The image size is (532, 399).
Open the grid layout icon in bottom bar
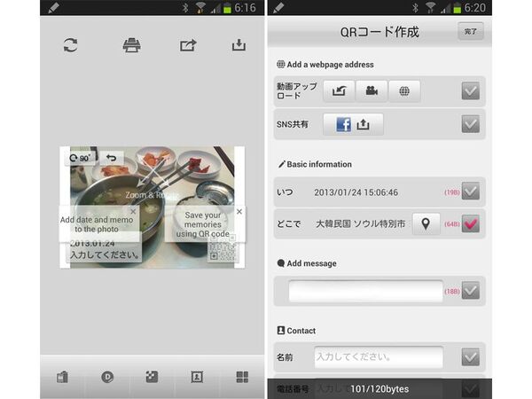point(242,377)
